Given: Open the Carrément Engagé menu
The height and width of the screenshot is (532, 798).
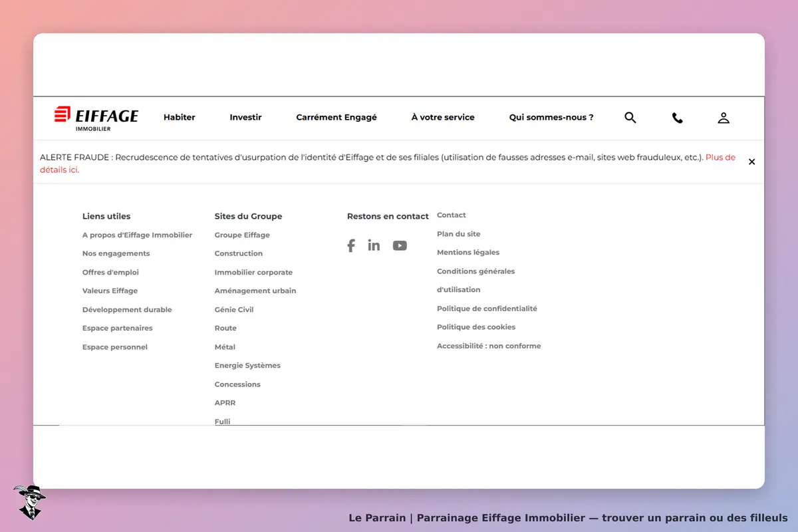Looking at the screenshot, I should coord(336,117).
